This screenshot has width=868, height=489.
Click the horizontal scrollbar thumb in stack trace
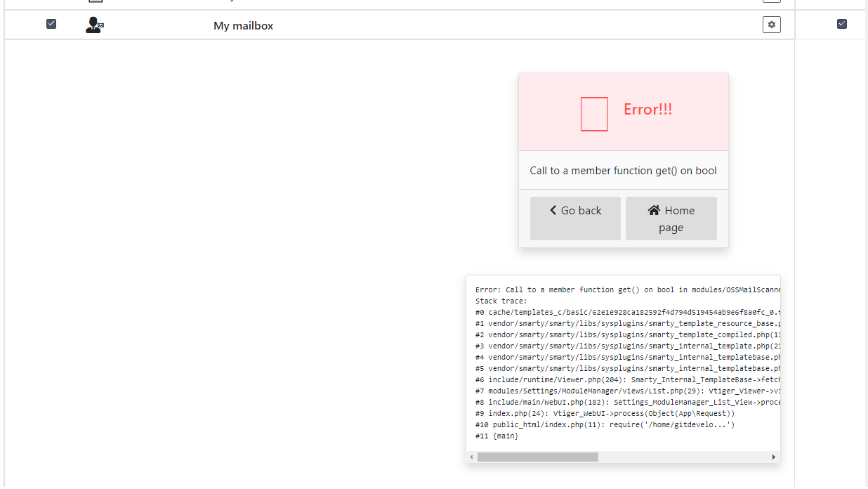538,457
